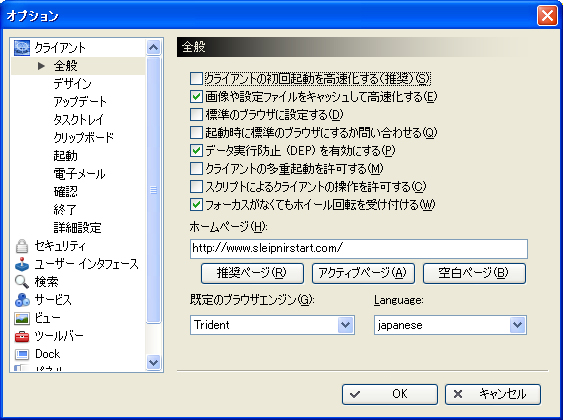Select セキュリティ category label

pyautogui.click(x=60, y=246)
